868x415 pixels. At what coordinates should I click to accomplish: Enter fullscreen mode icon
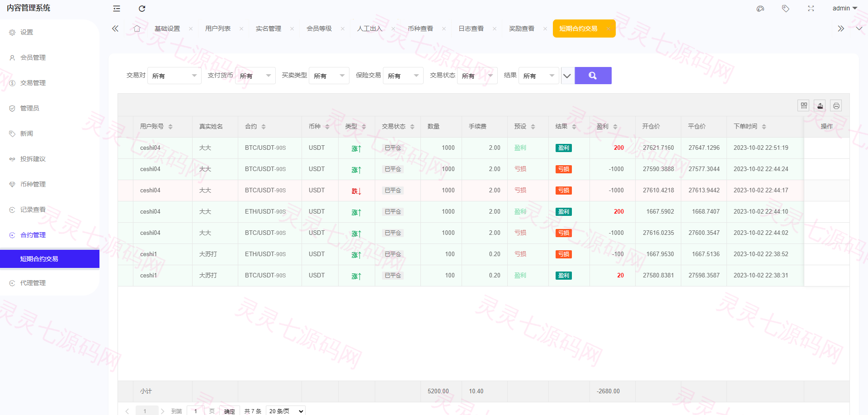(811, 9)
